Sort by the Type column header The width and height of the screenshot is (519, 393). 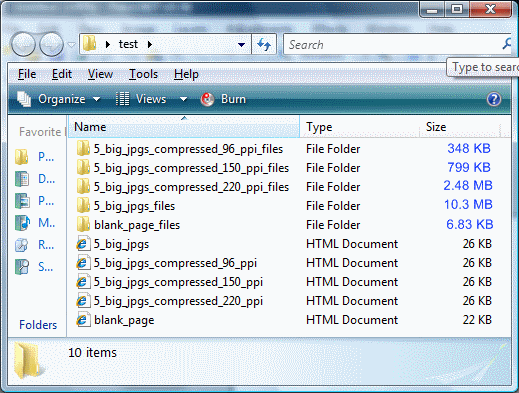pos(359,127)
